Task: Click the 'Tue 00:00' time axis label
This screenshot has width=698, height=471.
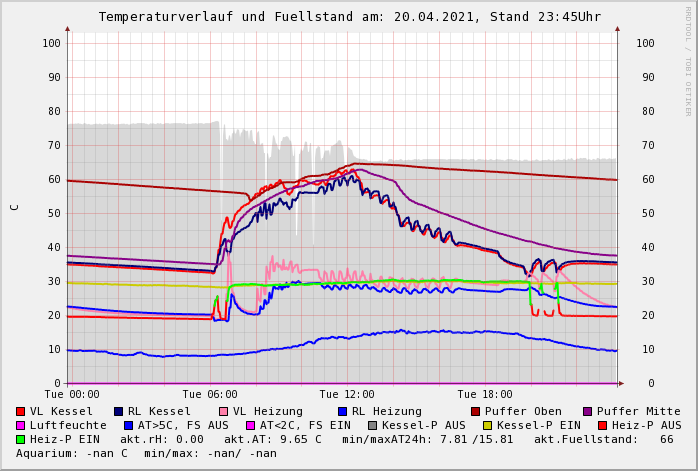Action: [72, 395]
